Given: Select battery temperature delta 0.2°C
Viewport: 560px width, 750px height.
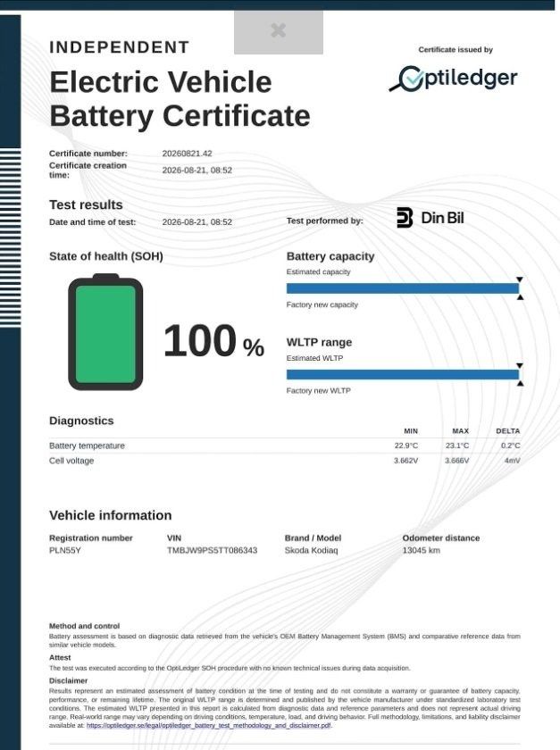Looking at the screenshot, I should (x=510, y=446).
